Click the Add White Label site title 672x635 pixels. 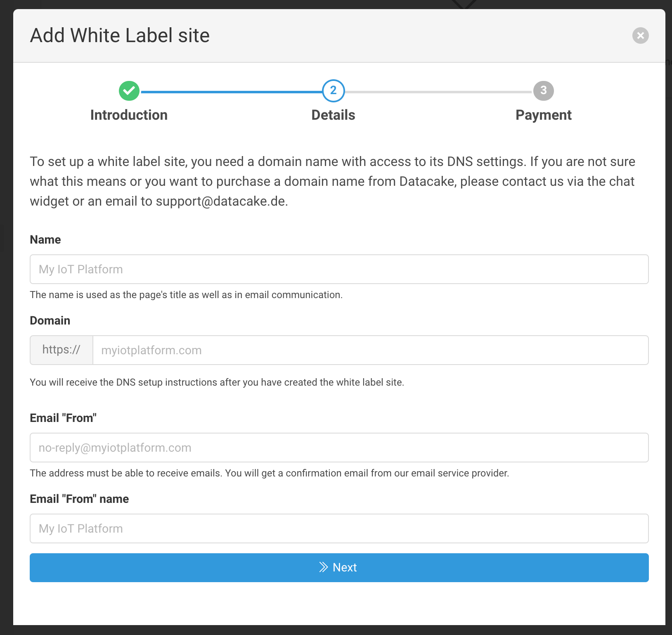[120, 36]
